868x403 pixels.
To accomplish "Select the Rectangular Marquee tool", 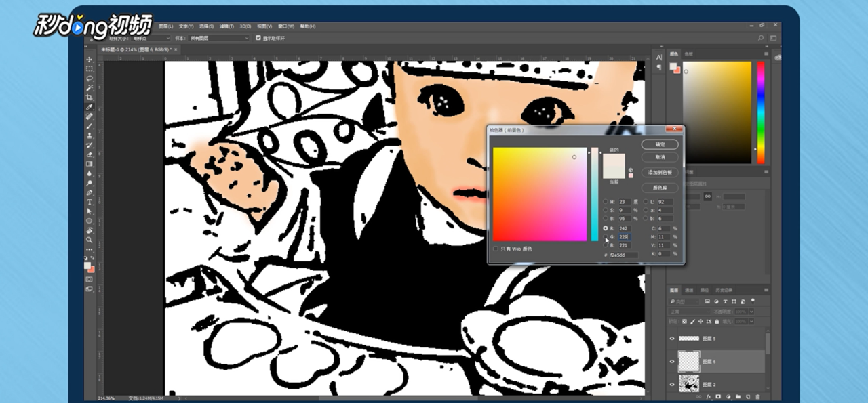I will click(x=89, y=69).
